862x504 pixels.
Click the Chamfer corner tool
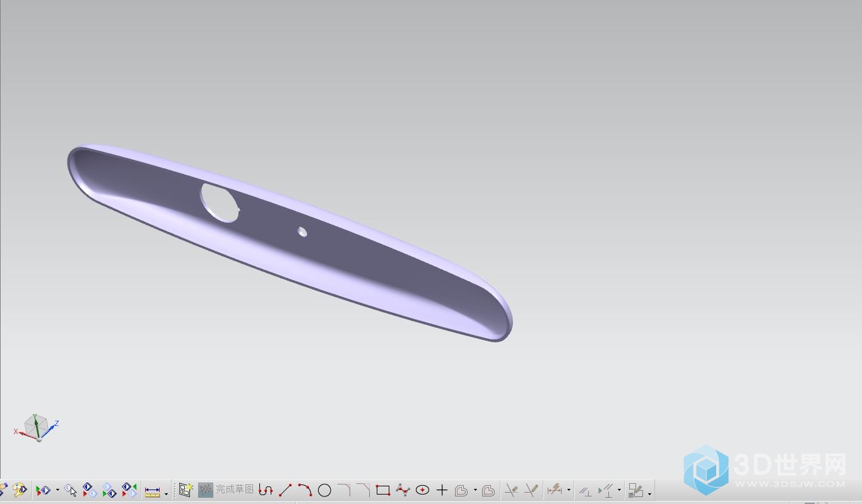363,490
